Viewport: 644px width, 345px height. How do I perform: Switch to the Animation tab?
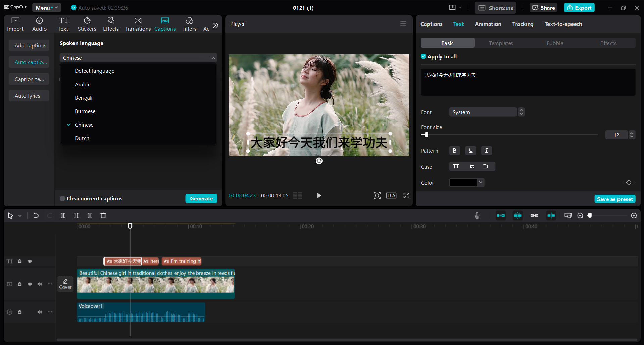(x=488, y=24)
